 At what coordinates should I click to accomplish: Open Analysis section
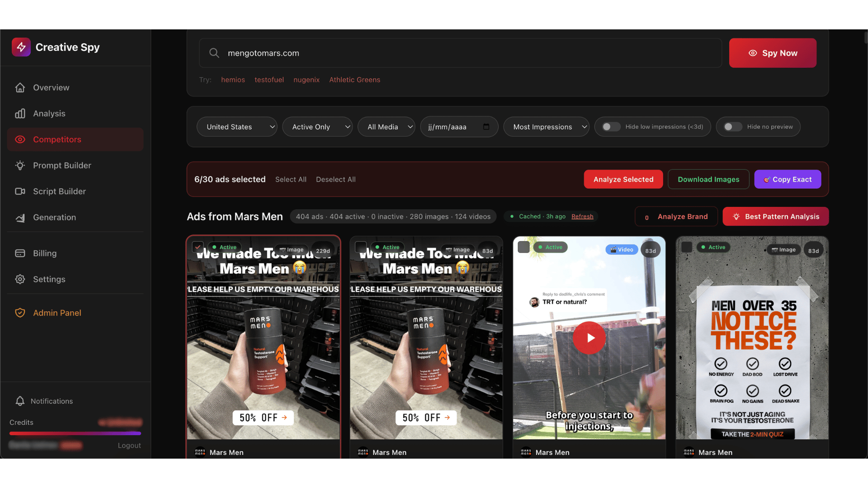(x=75, y=113)
